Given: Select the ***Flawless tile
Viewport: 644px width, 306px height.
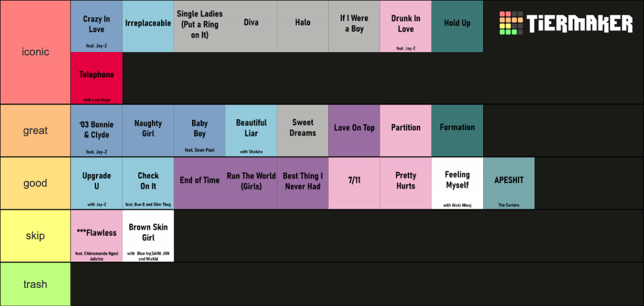Looking at the screenshot, I should (x=97, y=236).
